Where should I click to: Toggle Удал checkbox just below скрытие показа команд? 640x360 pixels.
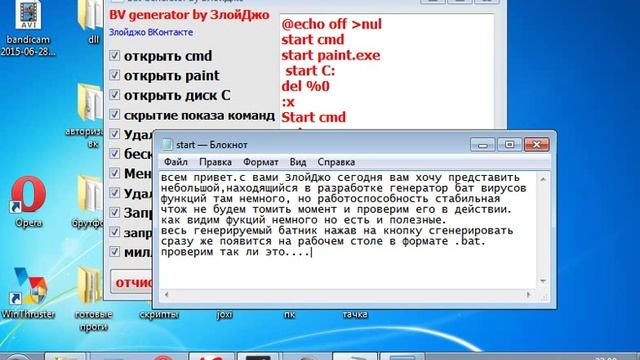[x=115, y=134]
